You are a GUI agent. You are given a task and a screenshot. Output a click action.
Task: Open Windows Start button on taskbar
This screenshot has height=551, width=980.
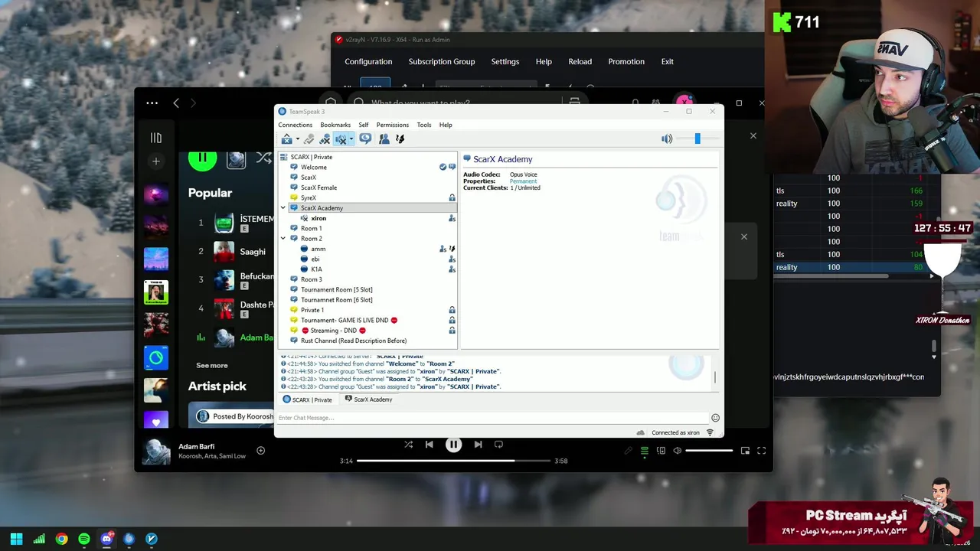pos(16,539)
